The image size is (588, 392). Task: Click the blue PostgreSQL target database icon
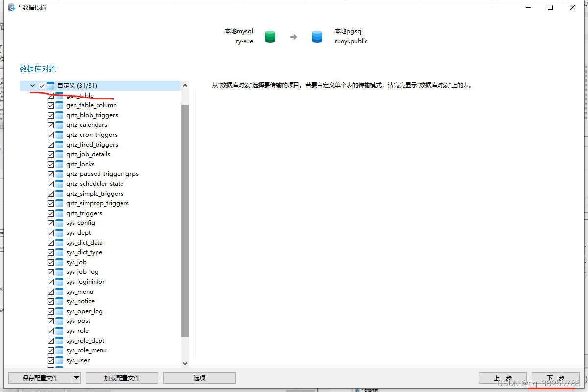(318, 37)
